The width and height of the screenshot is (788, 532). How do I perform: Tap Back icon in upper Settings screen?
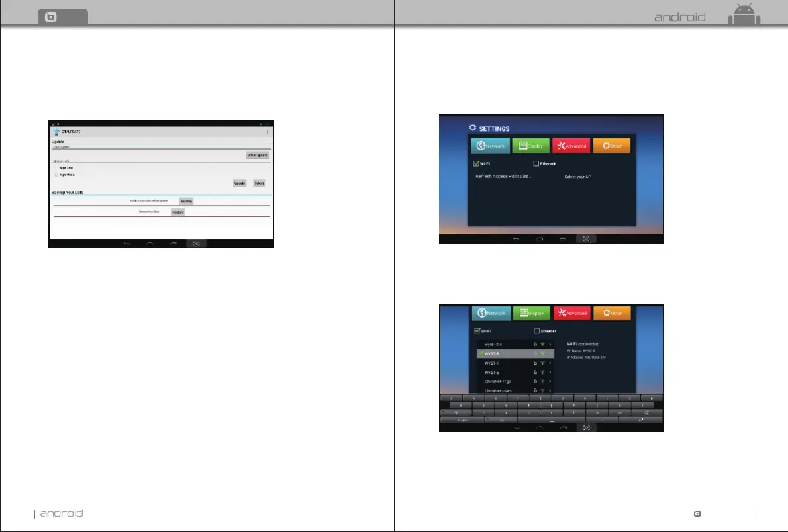(516, 239)
